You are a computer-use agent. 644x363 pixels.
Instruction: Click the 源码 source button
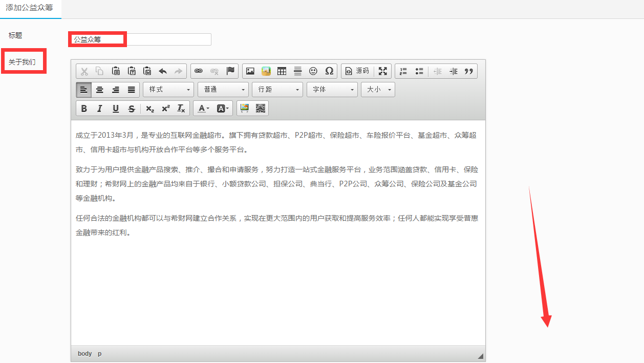(357, 71)
